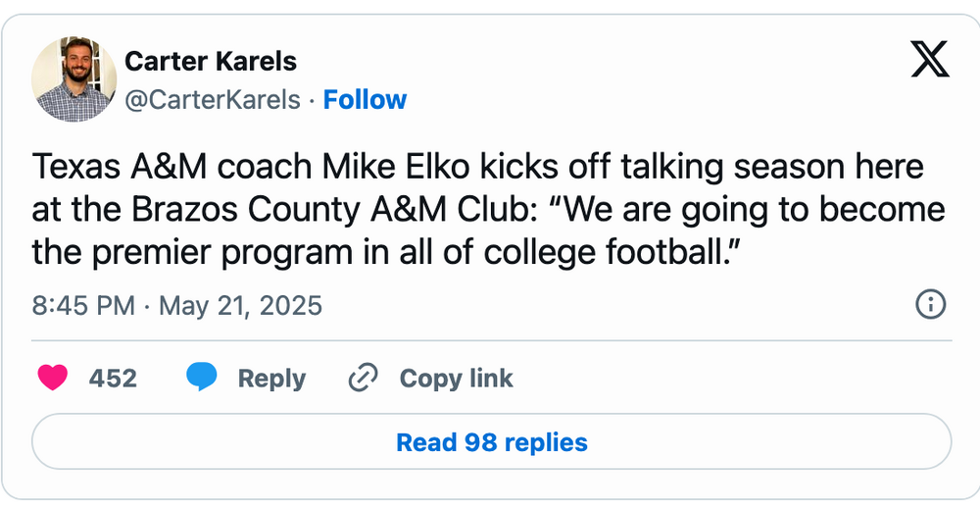Like the tweet with the heart icon
980x510 pixels.
pyautogui.click(x=52, y=379)
